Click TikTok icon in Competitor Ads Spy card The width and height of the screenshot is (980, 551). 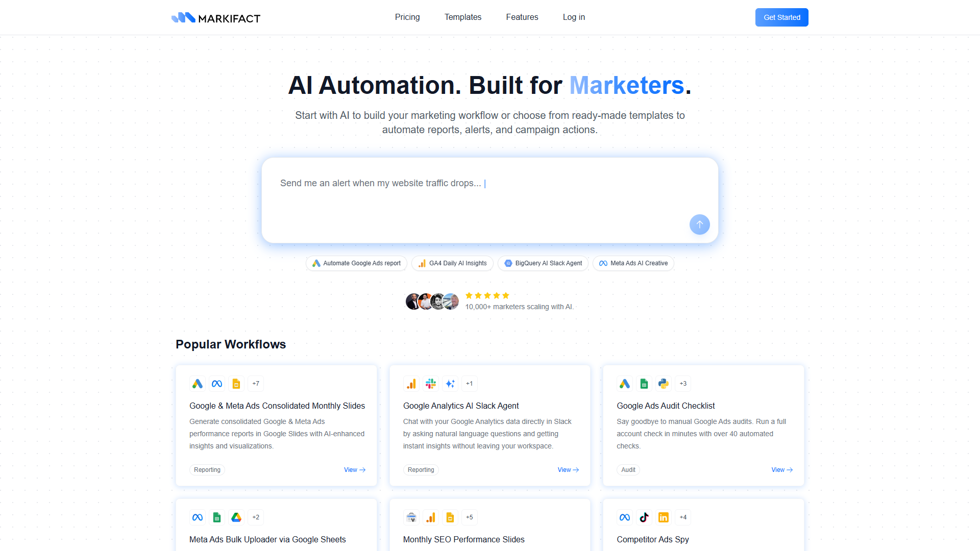pos(644,517)
